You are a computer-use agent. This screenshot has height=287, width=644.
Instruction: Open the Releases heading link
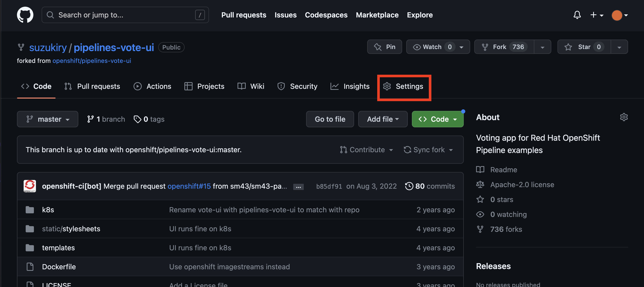[x=493, y=266]
